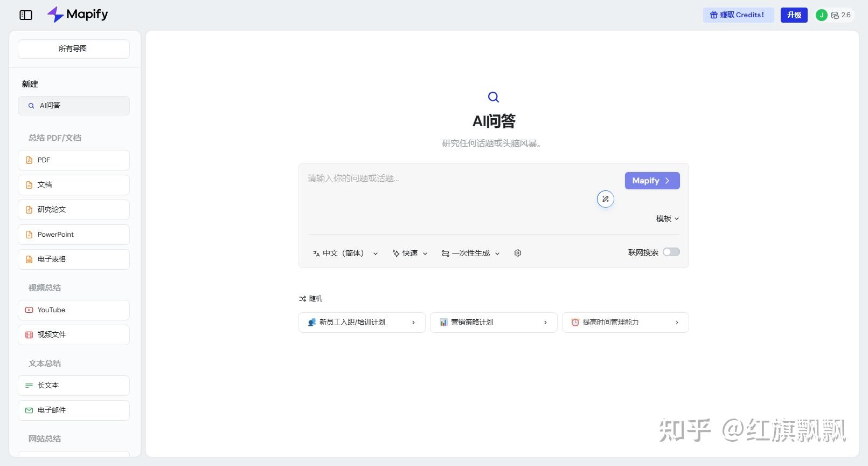The width and height of the screenshot is (868, 466).
Task: Click the 新建 heading
Action: pos(30,84)
